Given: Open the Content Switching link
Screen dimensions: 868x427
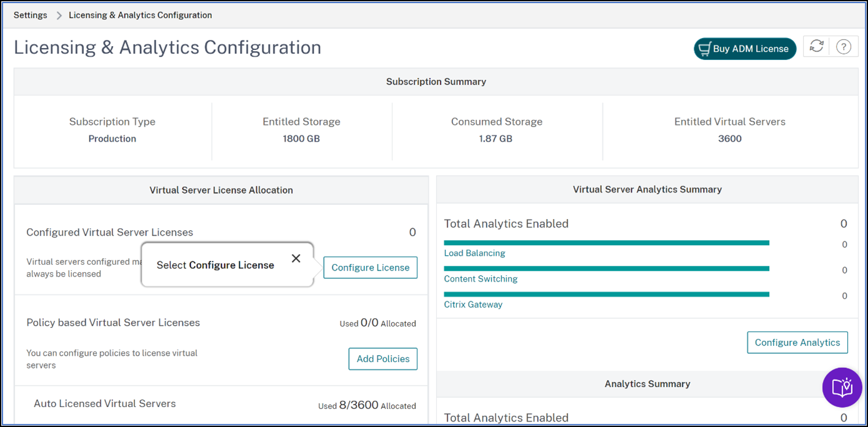Looking at the screenshot, I should tap(481, 278).
